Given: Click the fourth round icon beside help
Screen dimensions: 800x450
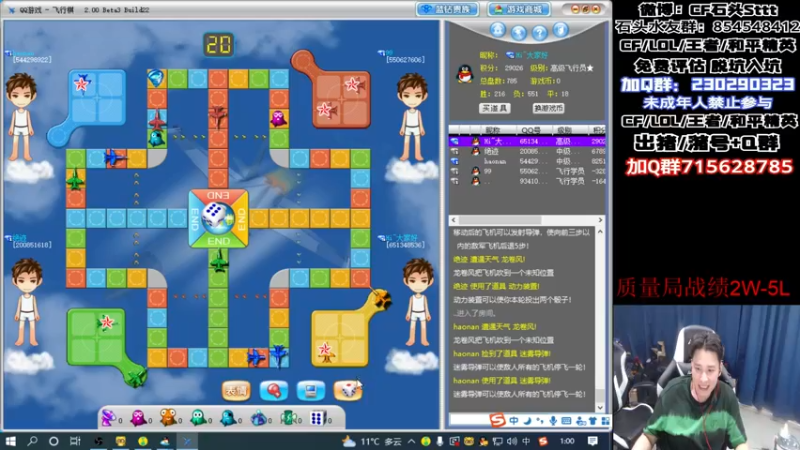Looking at the screenshot, I should pyautogui.click(x=560, y=30).
